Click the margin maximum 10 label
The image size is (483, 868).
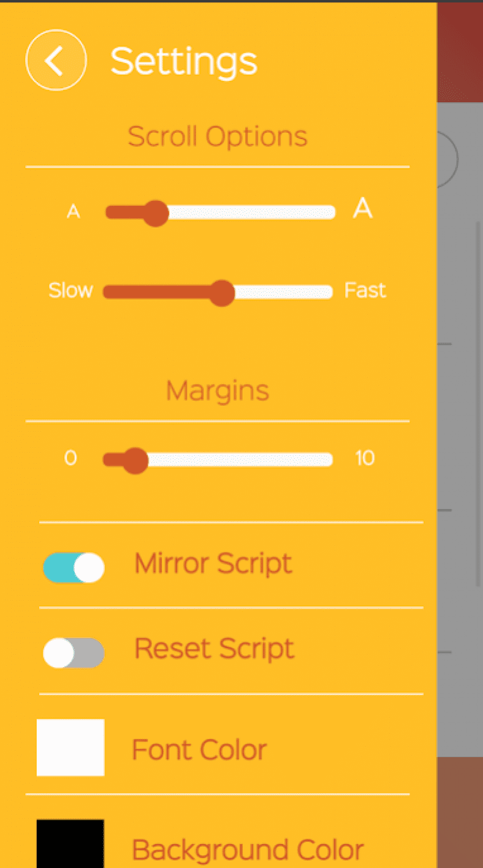tap(365, 458)
